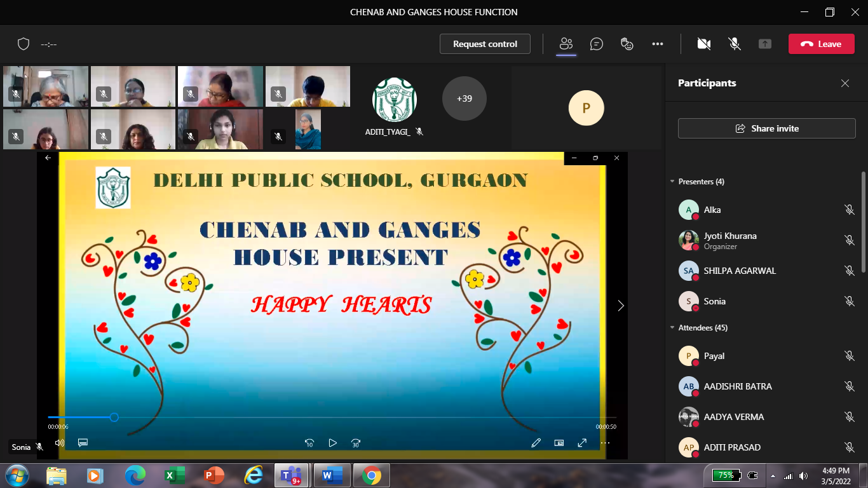Click mic icon next to ADITI PRASAD

850,447
